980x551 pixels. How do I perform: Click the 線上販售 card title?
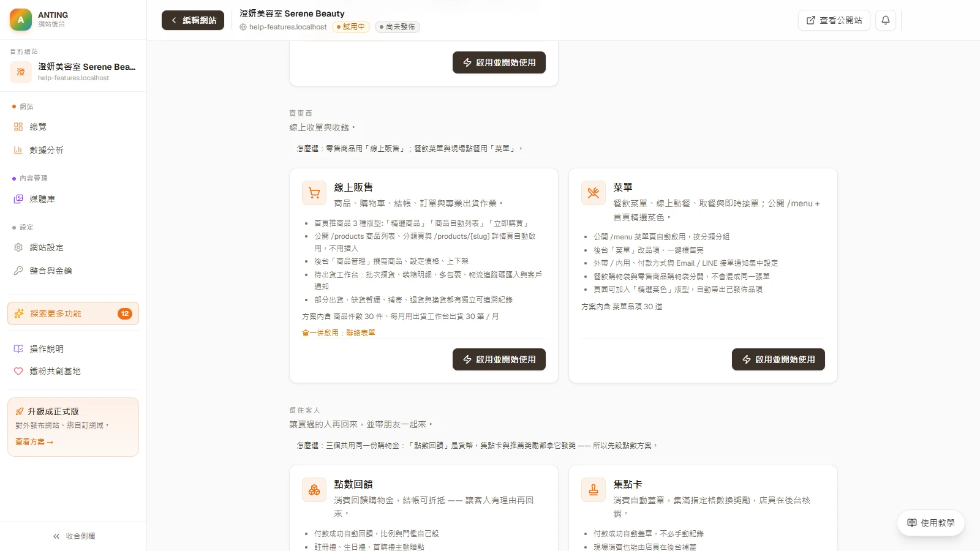point(353,187)
